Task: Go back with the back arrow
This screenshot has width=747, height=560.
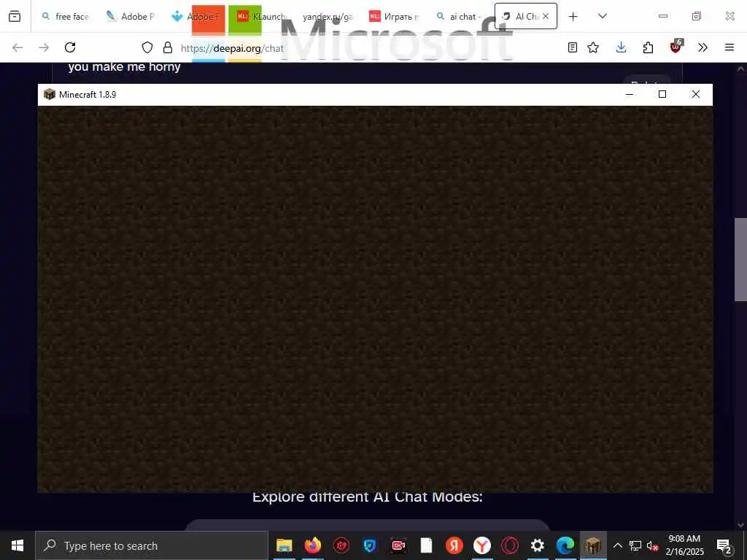Action: (18, 47)
